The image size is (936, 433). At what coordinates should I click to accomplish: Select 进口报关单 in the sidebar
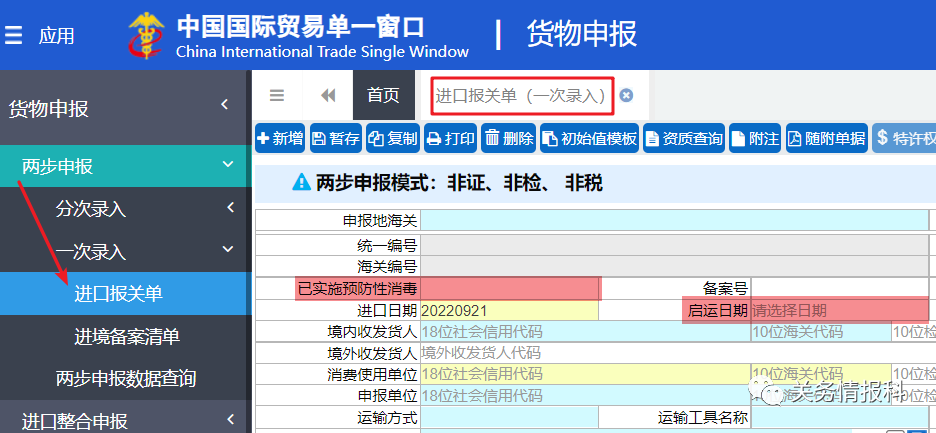(123, 293)
